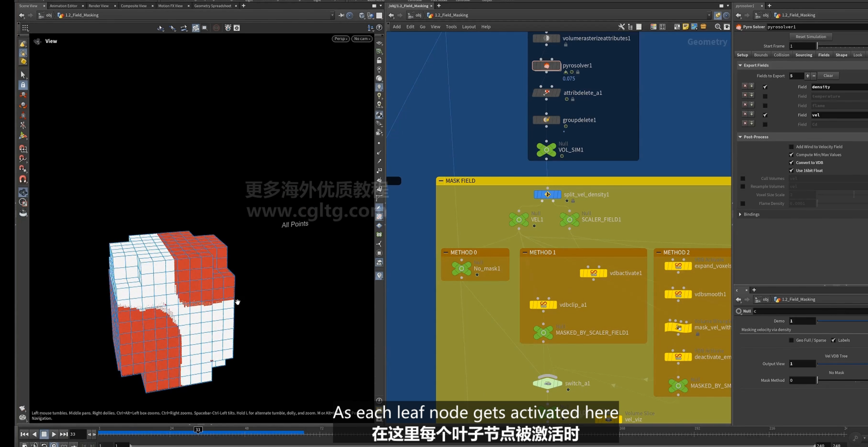Open the viewport help question mark icon
Image resolution: width=868 pixels, height=447 pixels.
click(x=379, y=28)
